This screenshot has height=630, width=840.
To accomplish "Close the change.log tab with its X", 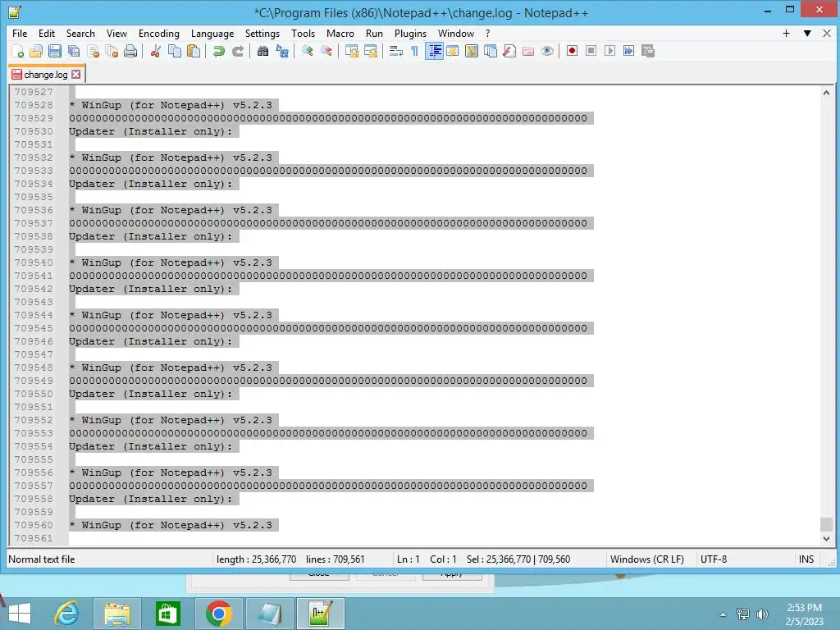I will pos(76,75).
